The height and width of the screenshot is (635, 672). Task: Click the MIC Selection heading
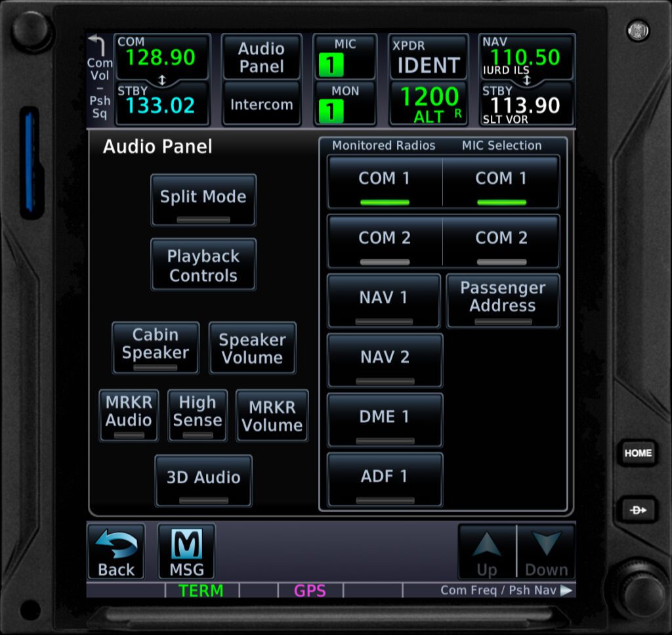coord(501,145)
